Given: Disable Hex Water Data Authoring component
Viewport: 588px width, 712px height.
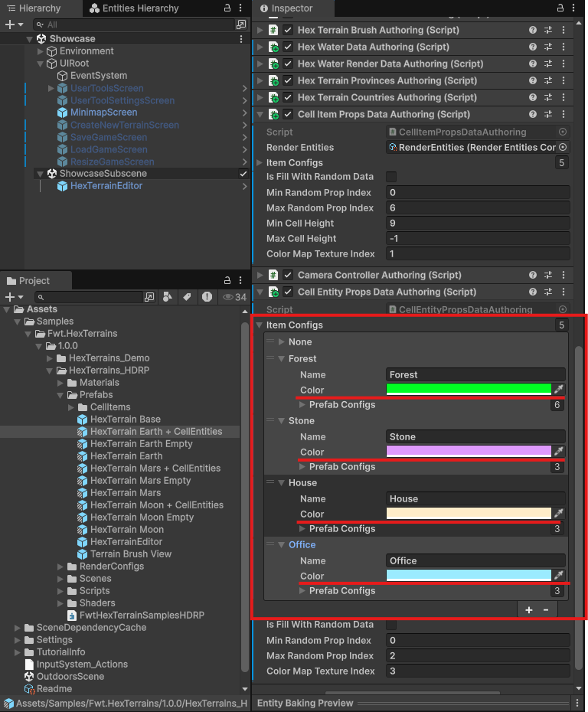Looking at the screenshot, I should 288,47.
